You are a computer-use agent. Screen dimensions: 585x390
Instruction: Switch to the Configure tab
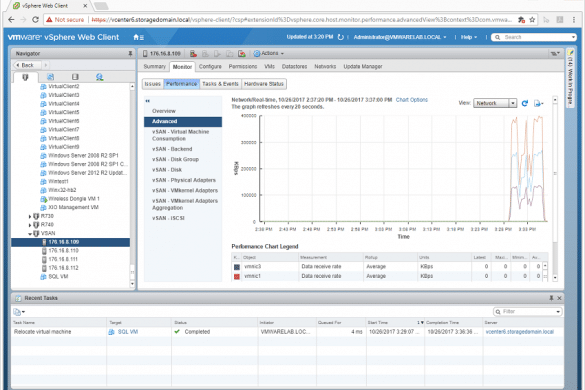(x=210, y=66)
